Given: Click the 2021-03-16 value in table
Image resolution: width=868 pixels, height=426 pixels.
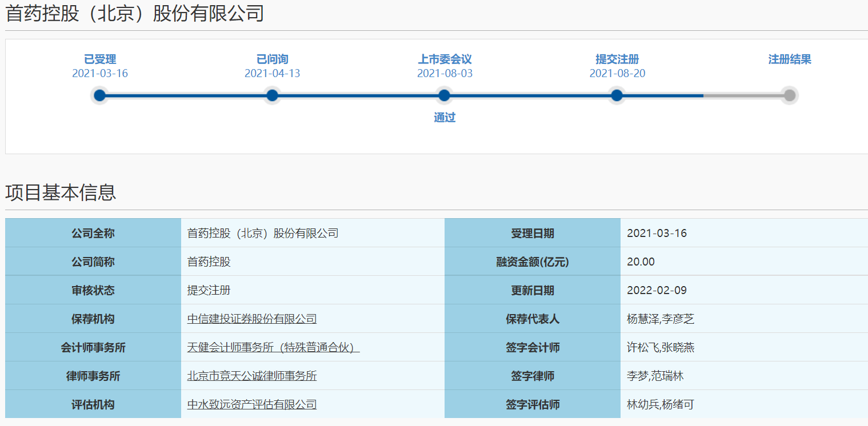Looking at the screenshot, I should coord(657,233).
